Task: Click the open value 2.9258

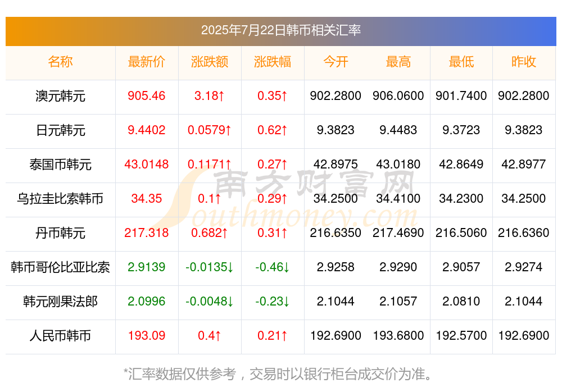Action: pos(336,267)
